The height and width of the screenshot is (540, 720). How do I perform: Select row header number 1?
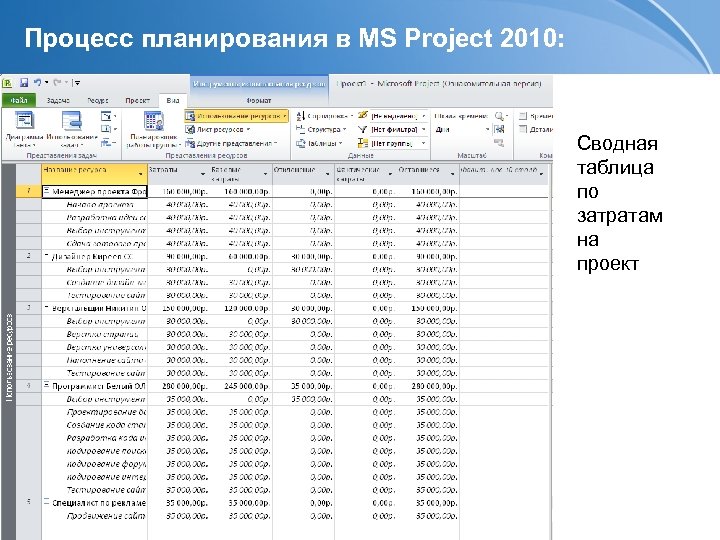tap(29, 191)
